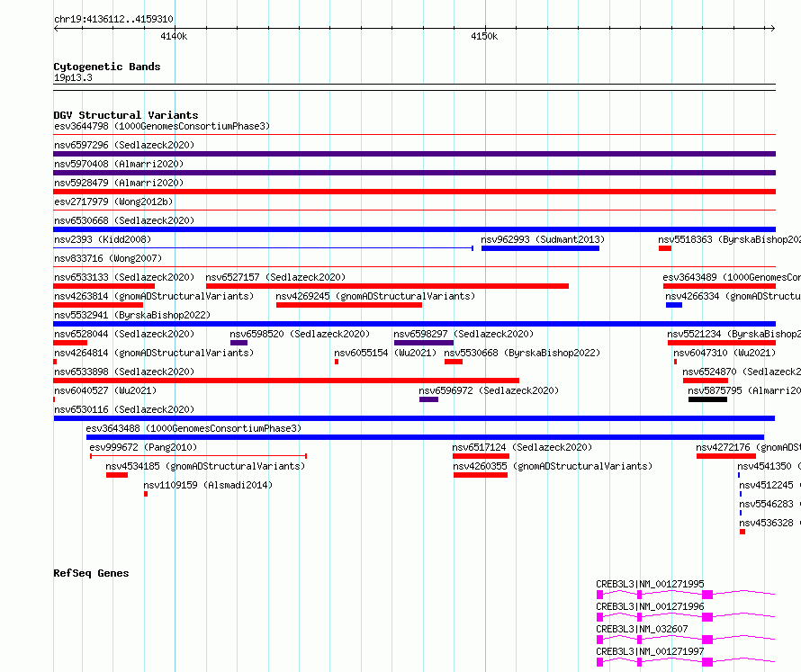Click the ruler's left scroll arrow
801x672 pixels.
coord(56,28)
